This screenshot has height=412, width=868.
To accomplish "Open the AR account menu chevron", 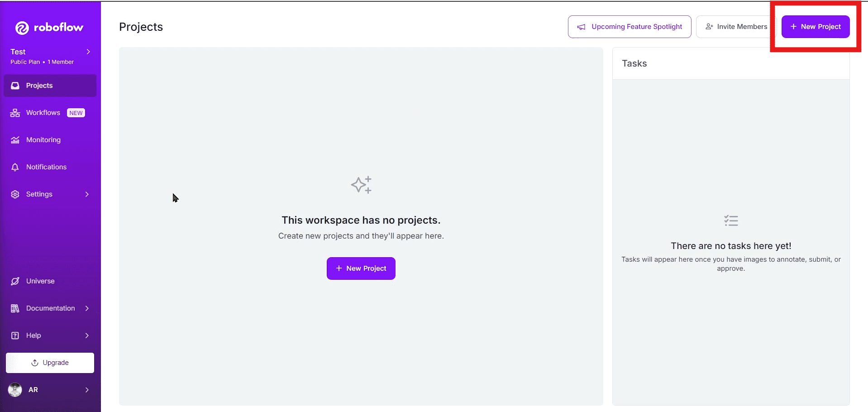I will 87,390.
